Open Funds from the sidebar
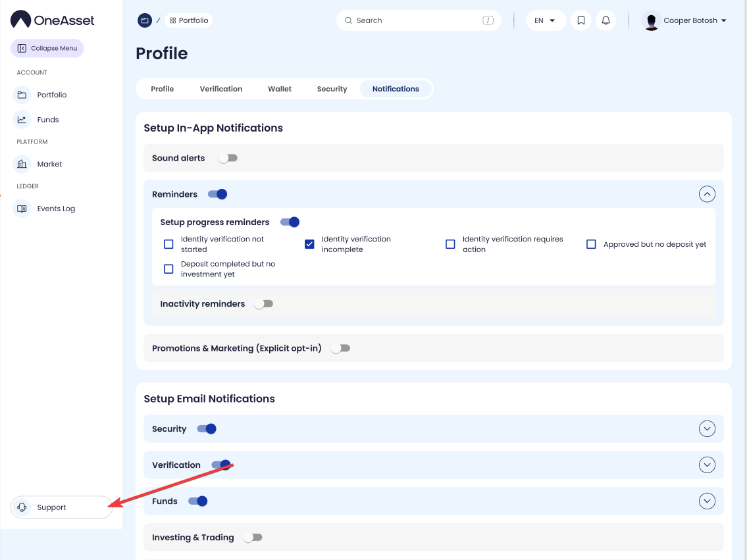Viewport: 747px width, 560px height. pyautogui.click(x=47, y=120)
